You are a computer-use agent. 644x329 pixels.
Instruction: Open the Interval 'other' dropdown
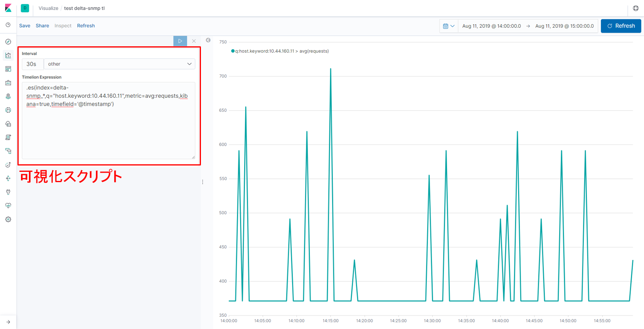click(x=119, y=64)
